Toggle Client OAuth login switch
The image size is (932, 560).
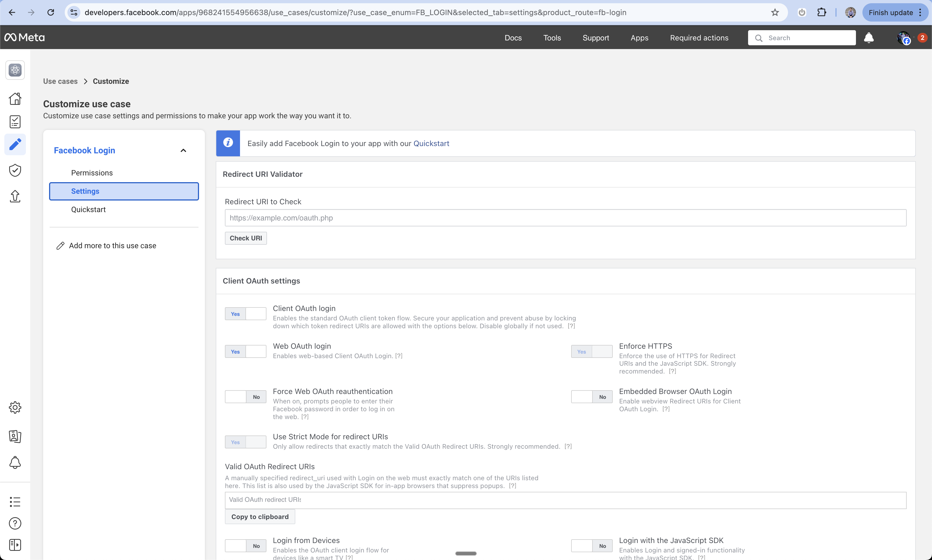(245, 314)
